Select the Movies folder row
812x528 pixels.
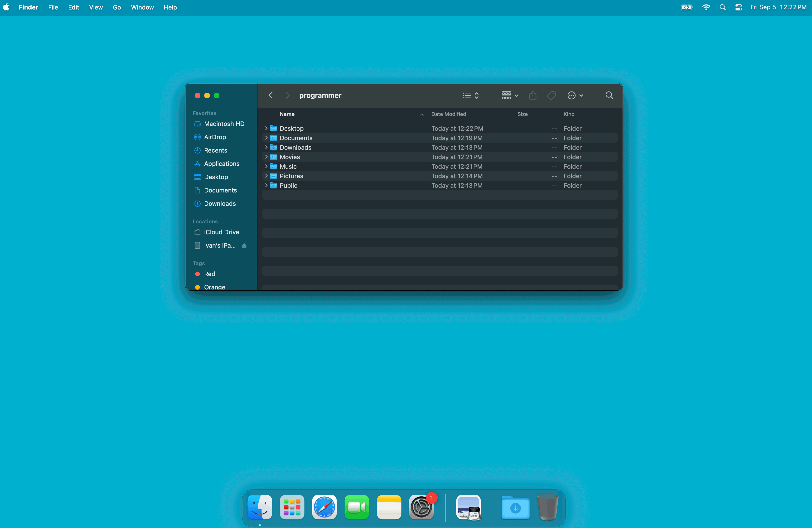point(290,157)
